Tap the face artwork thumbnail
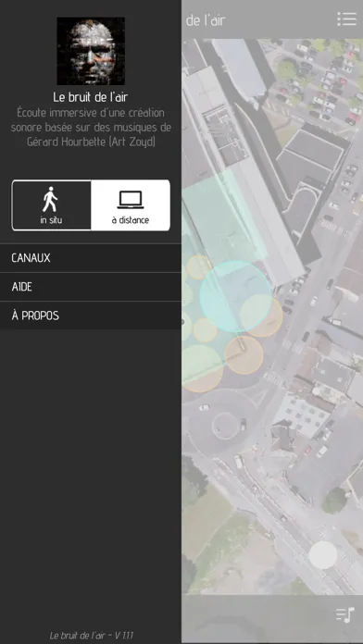The width and height of the screenshot is (363, 644). [91, 51]
